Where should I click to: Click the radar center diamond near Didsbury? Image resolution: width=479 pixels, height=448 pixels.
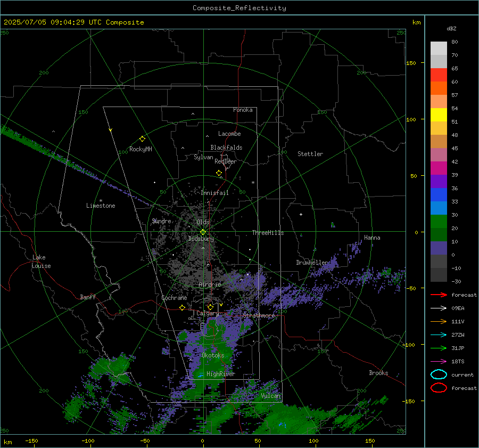click(203, 232)
